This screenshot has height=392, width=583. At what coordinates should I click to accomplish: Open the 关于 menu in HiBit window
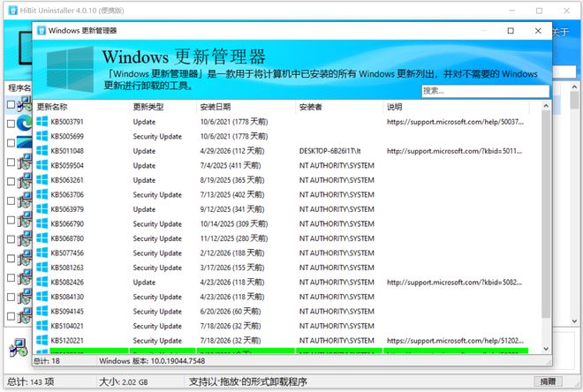(560, 33)
